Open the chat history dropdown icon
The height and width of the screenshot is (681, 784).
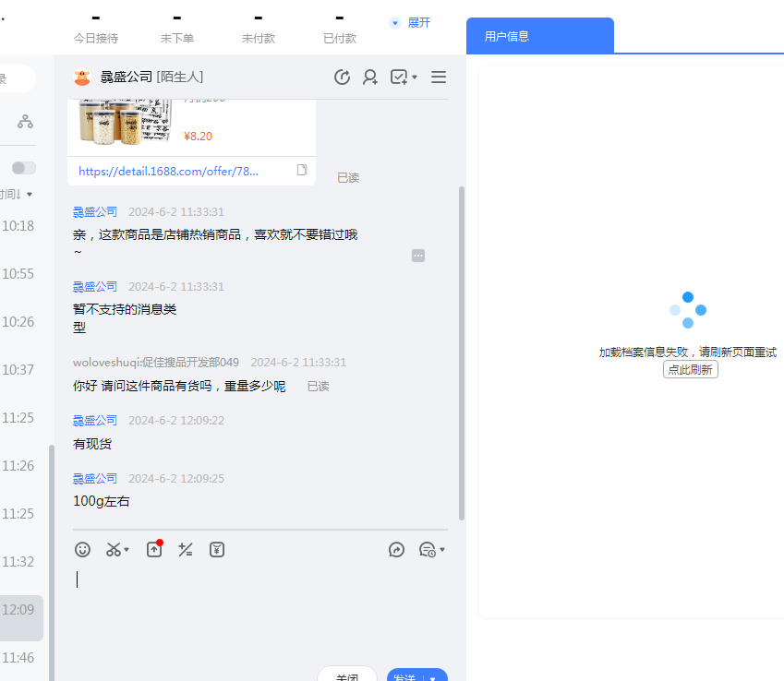[431, 550]
